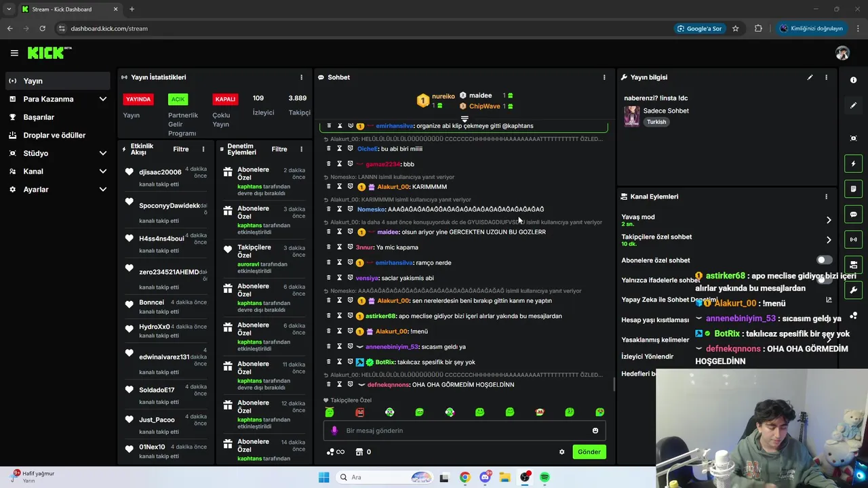Open Yapay Zeka ile Sohbet external link icon
The height and width of the screenshot is (488, 868).
tap(829, 300)
